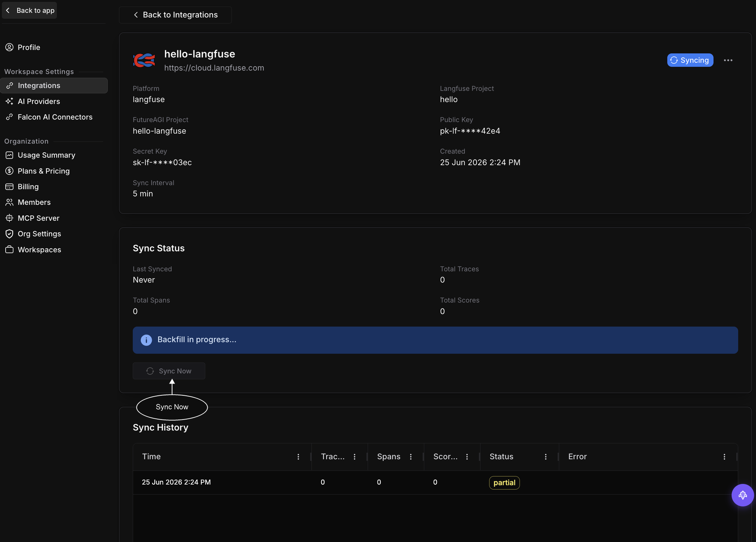Click the hello-langfuse title
The height and width of the screenshot is (542, 756).
[x=200, y=54]
